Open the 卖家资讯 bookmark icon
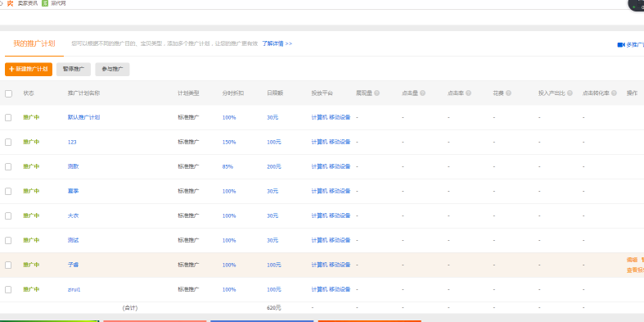 (x=11, y=3)
